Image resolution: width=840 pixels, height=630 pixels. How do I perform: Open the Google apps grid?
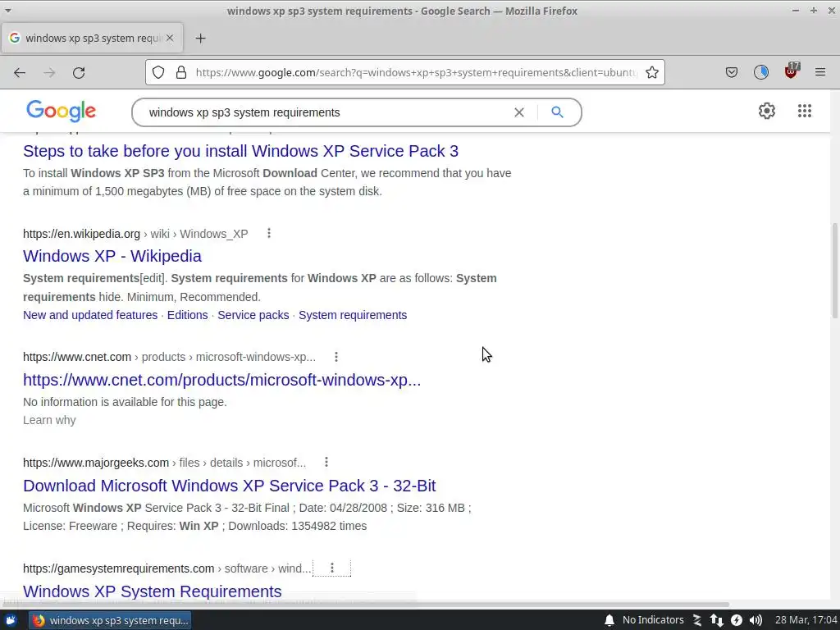[804, 111]
